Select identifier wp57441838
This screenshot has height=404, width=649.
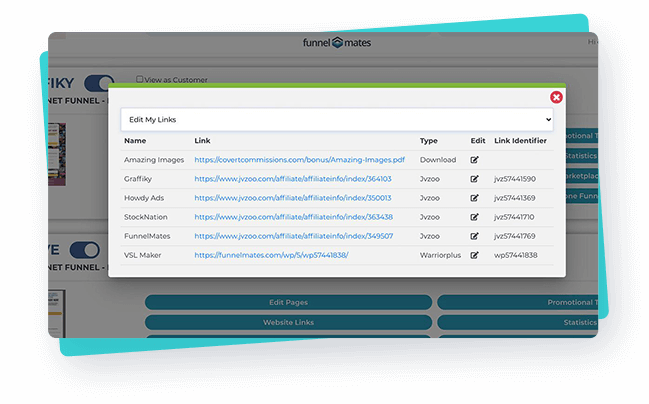tap(516, 255)
